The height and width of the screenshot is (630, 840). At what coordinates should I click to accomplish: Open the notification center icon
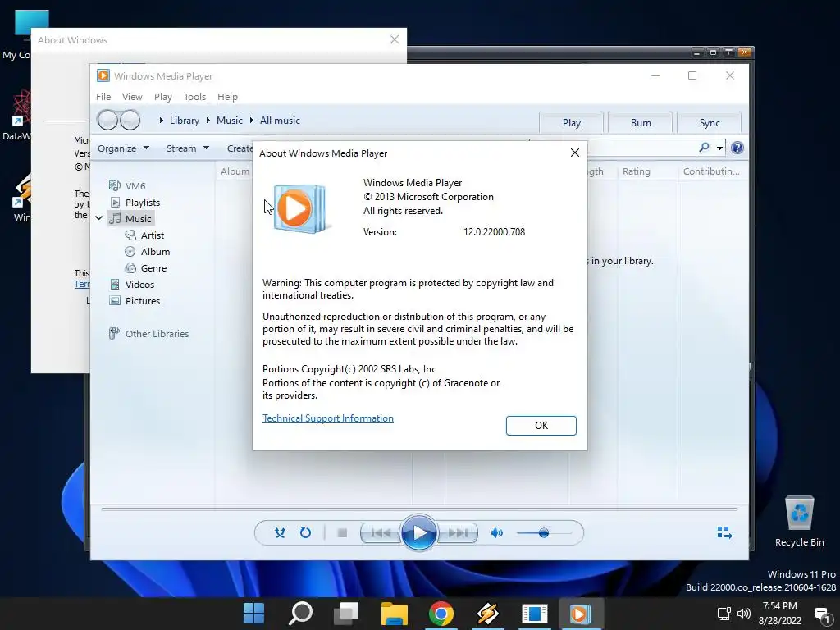pos(822,614)
